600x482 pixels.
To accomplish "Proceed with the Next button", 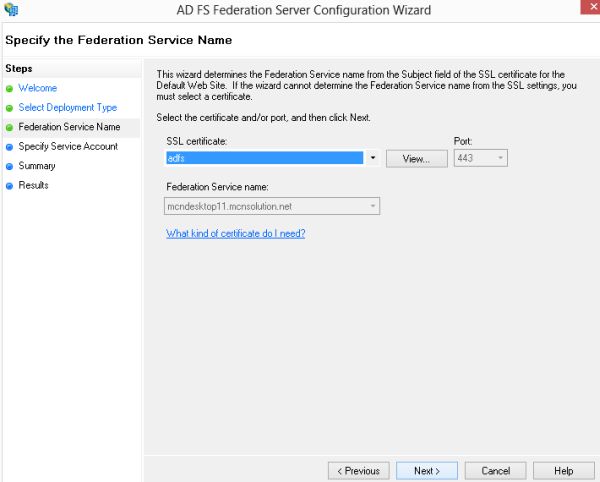I will 426,470.
